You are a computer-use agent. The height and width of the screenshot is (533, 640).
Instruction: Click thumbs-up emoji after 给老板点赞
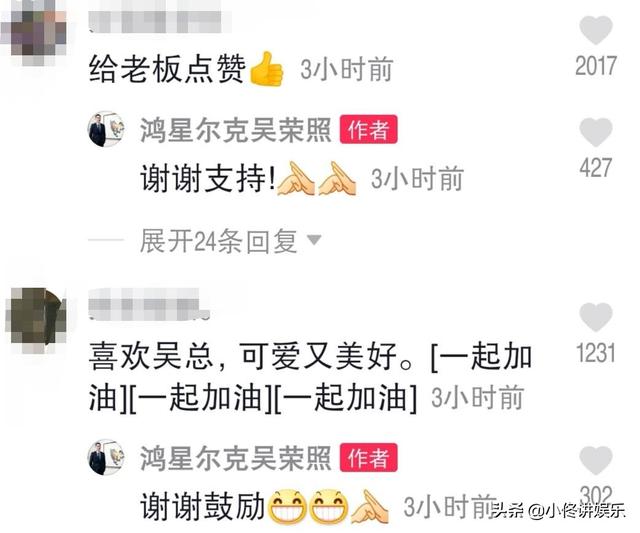click(266, 69)
